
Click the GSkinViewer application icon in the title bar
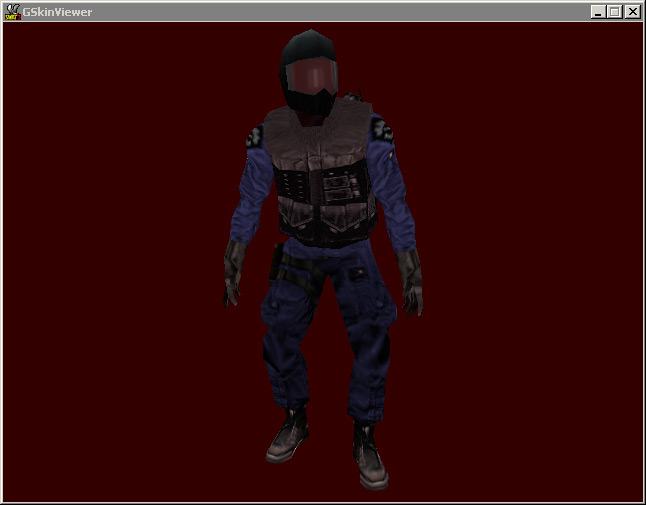coord(12,12)
